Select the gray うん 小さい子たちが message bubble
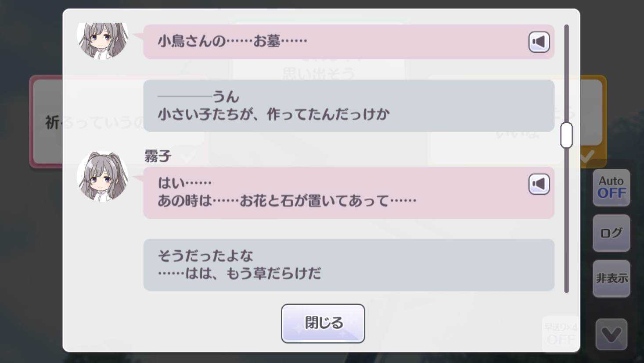The image size is (644, 363). point(349,106)
